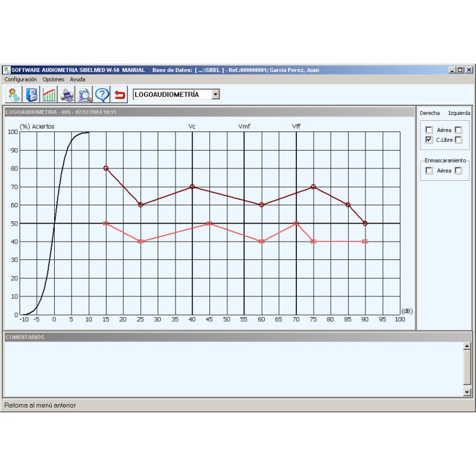Enable C.Libre checkbox for Izquierda ear
This screenshot has height=476, width=476.
pos(458,140)
